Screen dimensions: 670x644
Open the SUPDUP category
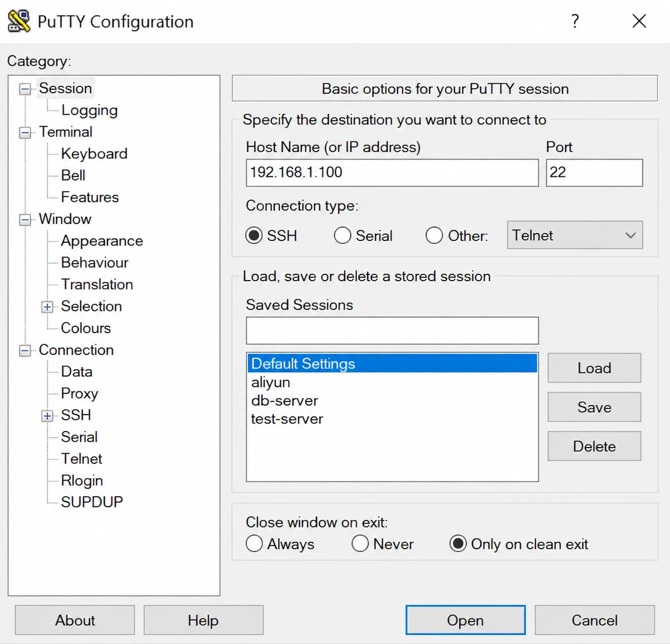[x=92, y=502]
